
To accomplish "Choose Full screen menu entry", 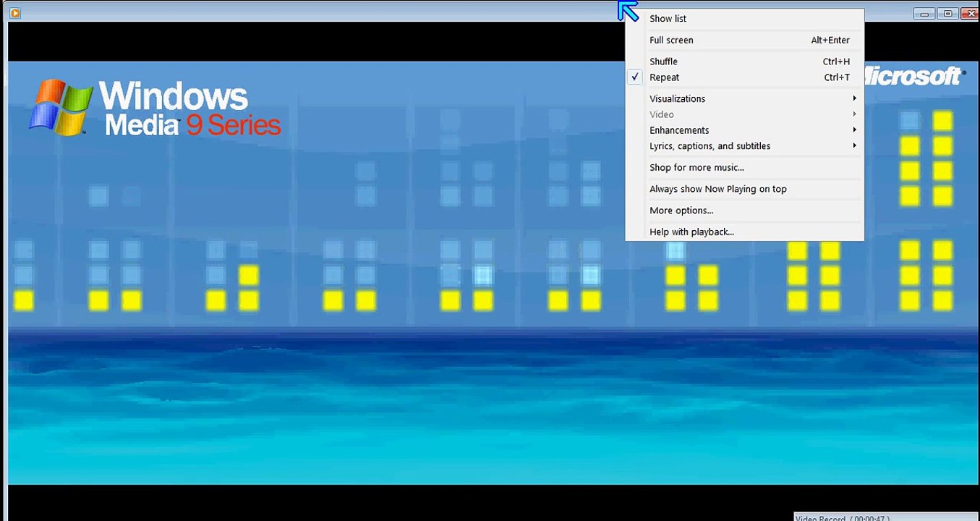I will click(745, 41).
